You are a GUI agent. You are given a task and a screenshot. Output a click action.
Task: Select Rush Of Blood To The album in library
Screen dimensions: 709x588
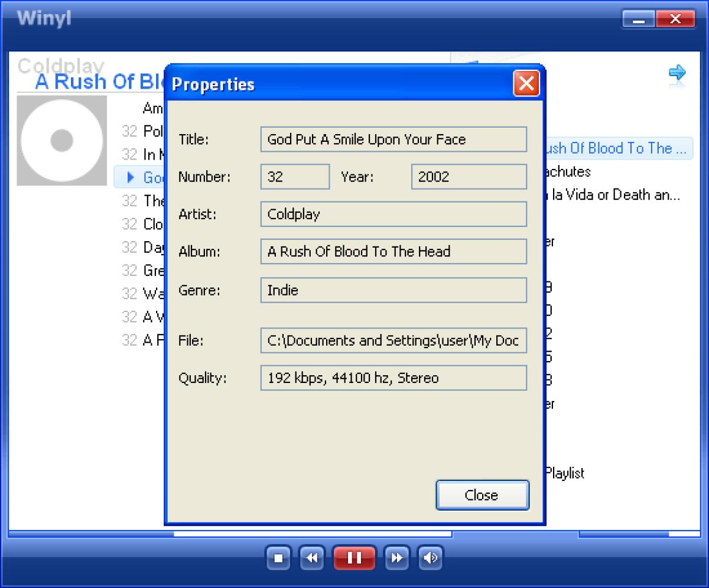click(619, 148)
